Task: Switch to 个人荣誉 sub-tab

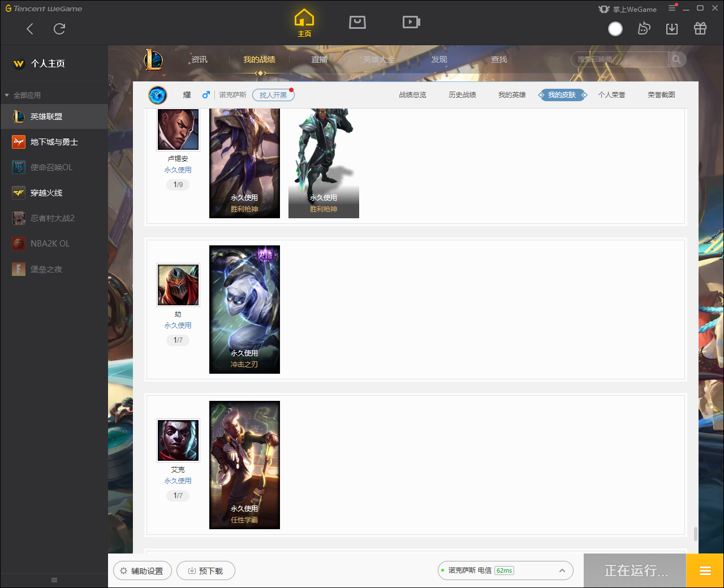Action: 611,95
